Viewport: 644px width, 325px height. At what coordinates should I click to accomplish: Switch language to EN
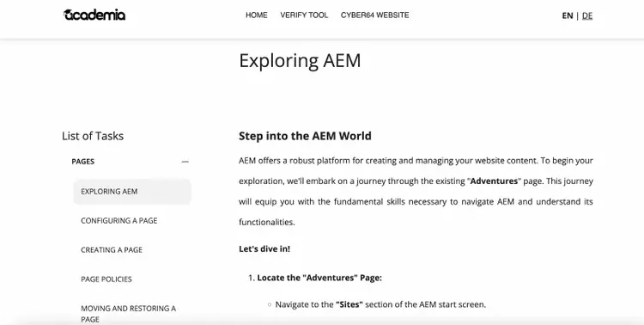(x=568, y=15)
